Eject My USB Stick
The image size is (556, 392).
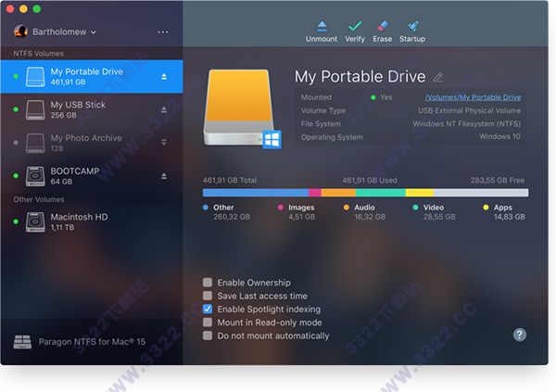[164, 109]
